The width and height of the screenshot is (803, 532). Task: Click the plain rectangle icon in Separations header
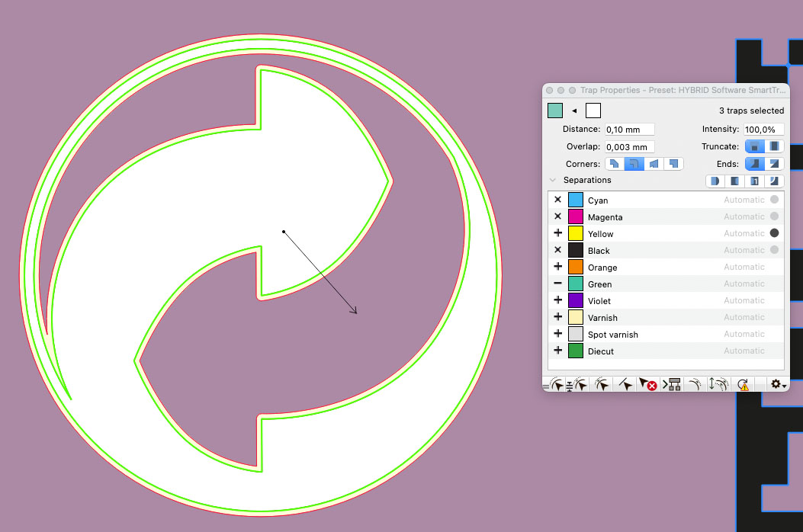[x=735, y=181]
